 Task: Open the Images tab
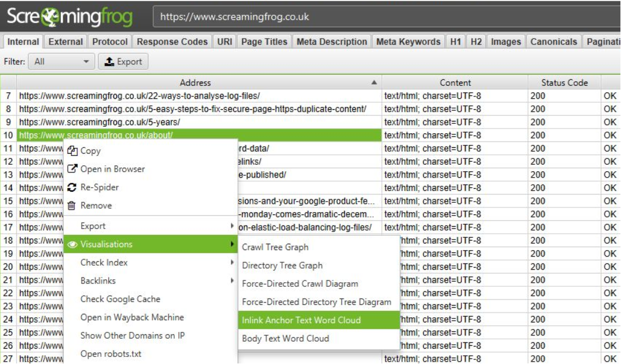(506, 41)
